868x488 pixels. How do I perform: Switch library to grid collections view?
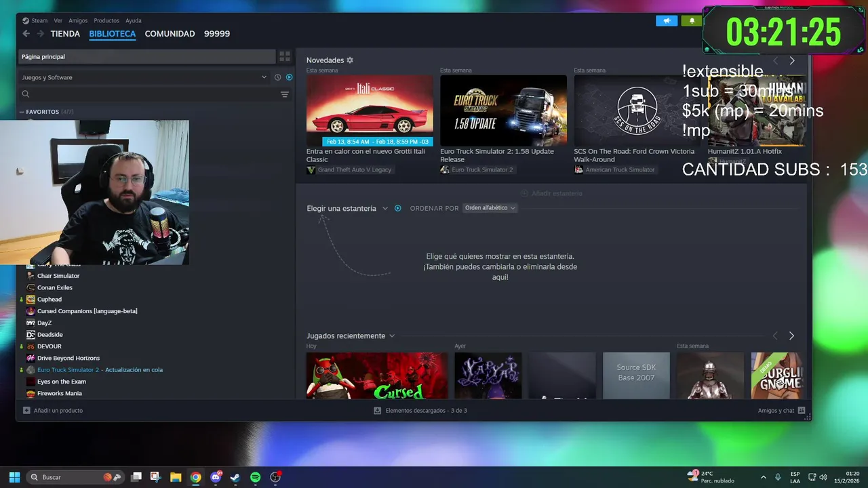285,56
